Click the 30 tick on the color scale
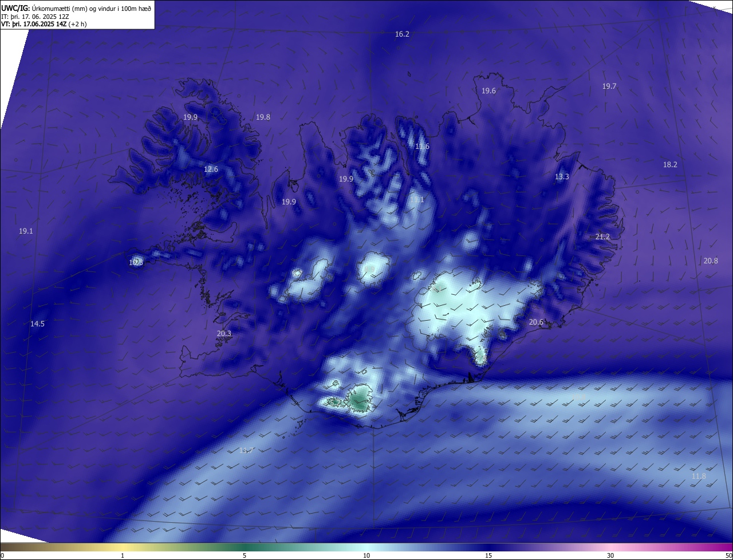733x560 pixels. [x=610, y=555]
